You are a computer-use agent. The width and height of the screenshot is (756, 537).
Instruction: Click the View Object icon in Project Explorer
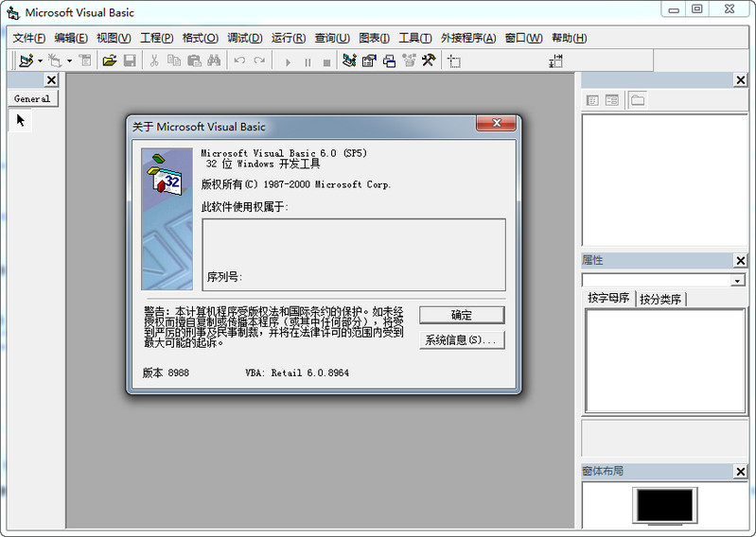pos(612,100)
